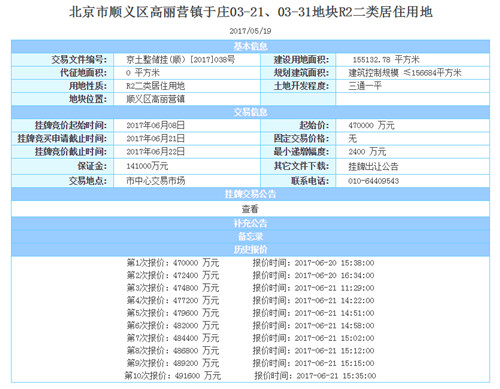
Task: Select the trading venue 市中心交易市场
Action: tap(155, 181)
